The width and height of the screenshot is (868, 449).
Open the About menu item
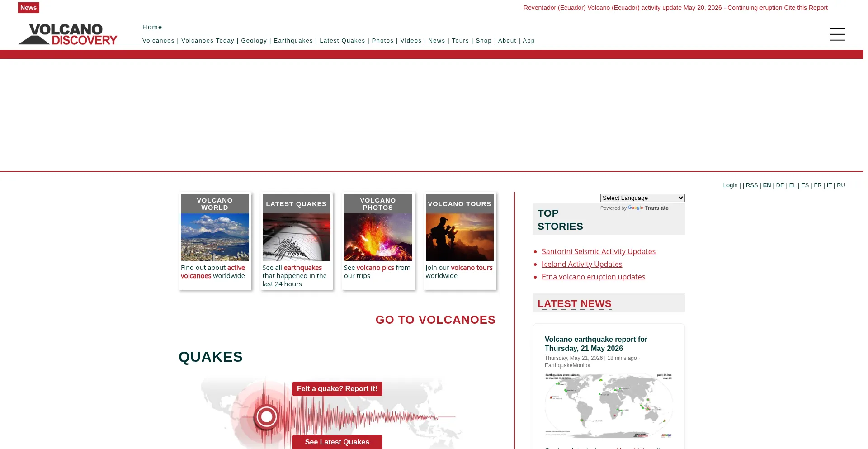(507, 41)
